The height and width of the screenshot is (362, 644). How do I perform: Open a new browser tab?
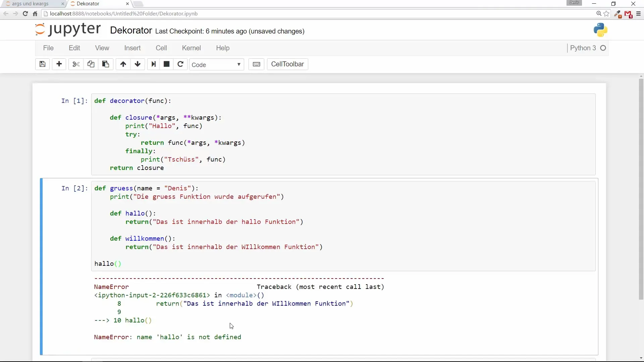coord(138,4)
